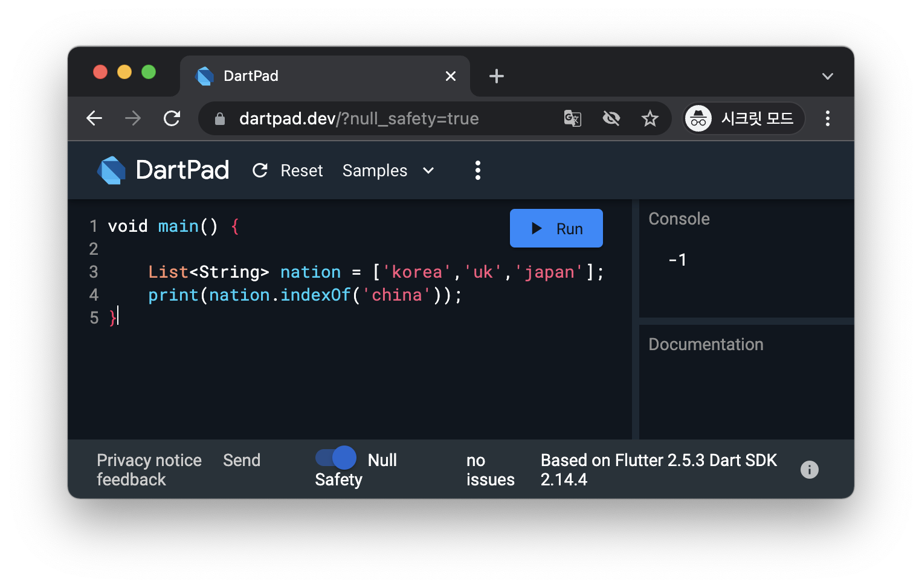Viewport: 922px width, 588px height.
Task: Click the word main in line 1
Action: (x=178, y=226)
